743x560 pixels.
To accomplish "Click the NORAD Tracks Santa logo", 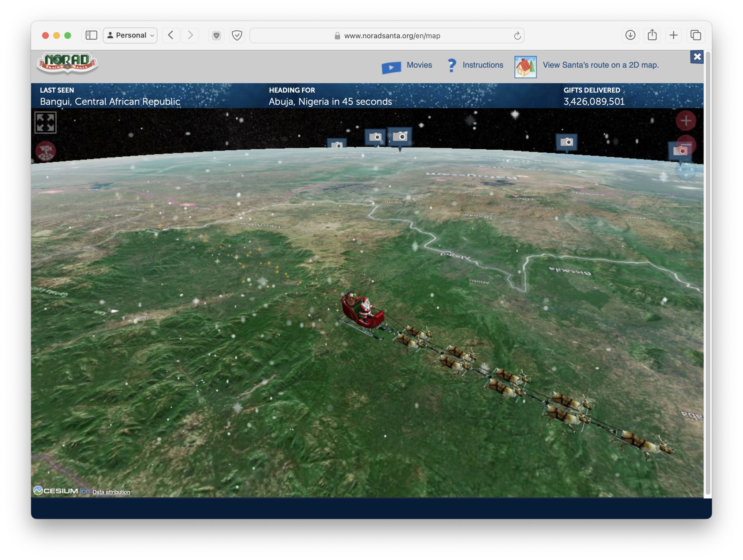I will [67, 63].
